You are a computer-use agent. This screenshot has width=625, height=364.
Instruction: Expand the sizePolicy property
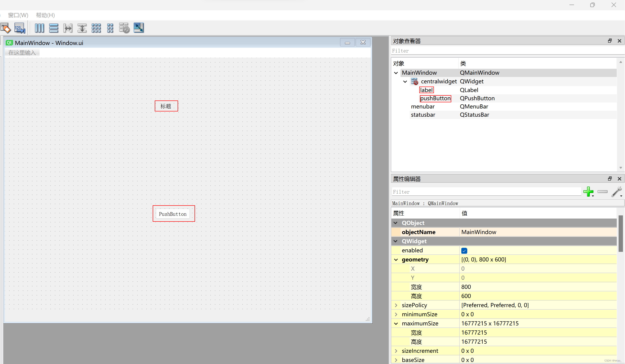click(x=396, y=305)
